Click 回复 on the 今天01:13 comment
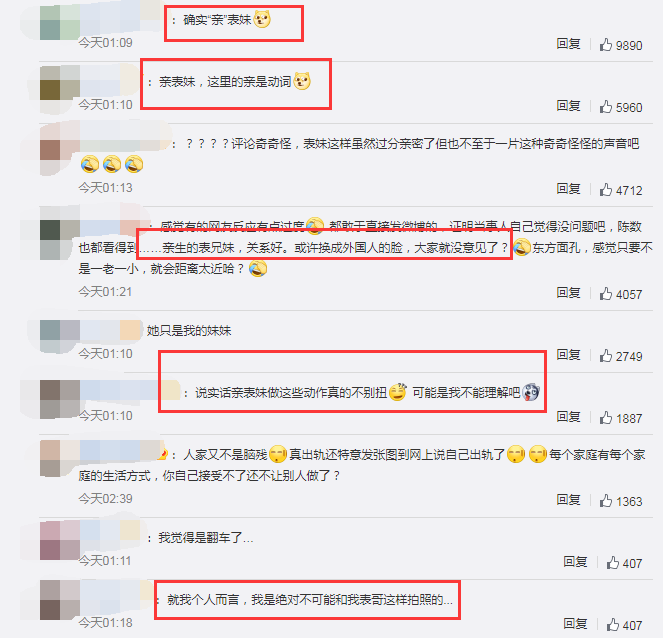This screenshot has height=638, width=663. pos(568,189)
